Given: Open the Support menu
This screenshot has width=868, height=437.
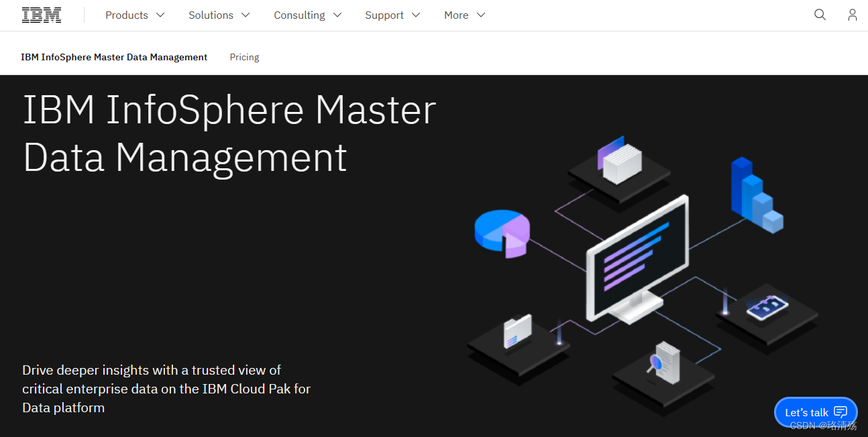Looking at the screenshot, I should tap(393, 15).
